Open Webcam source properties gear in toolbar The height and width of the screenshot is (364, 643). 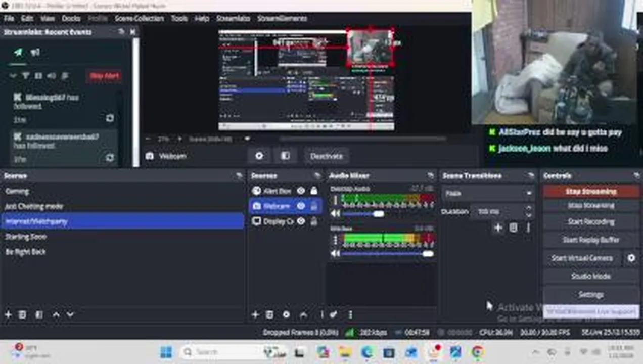pos(259,156)
